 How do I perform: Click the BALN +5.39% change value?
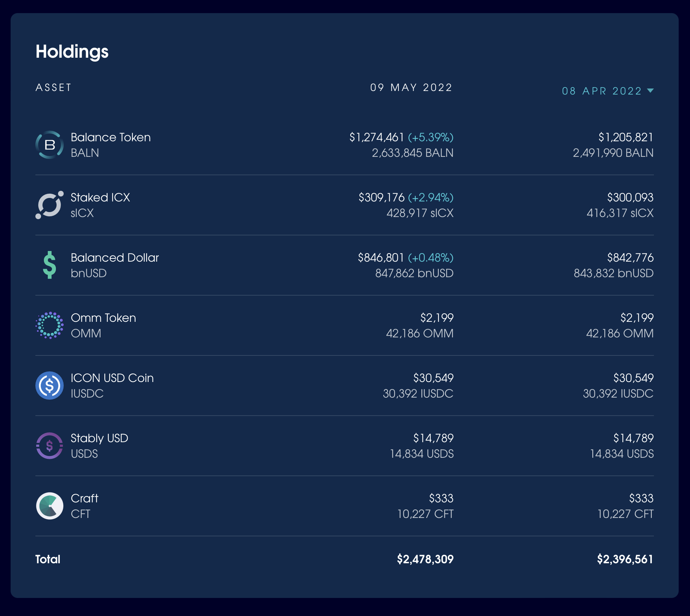point(431,137)
